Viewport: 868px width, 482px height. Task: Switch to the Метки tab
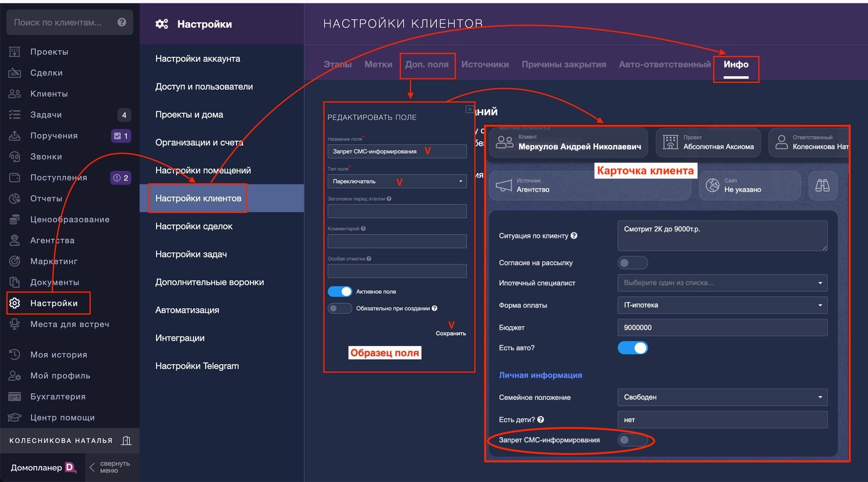click(x=379, y=64)
